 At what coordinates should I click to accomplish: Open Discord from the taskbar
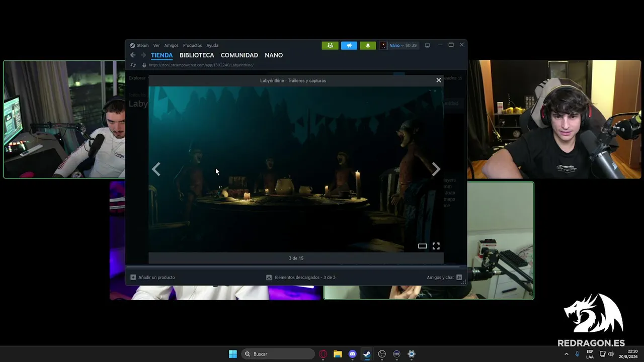coord(352,354)
